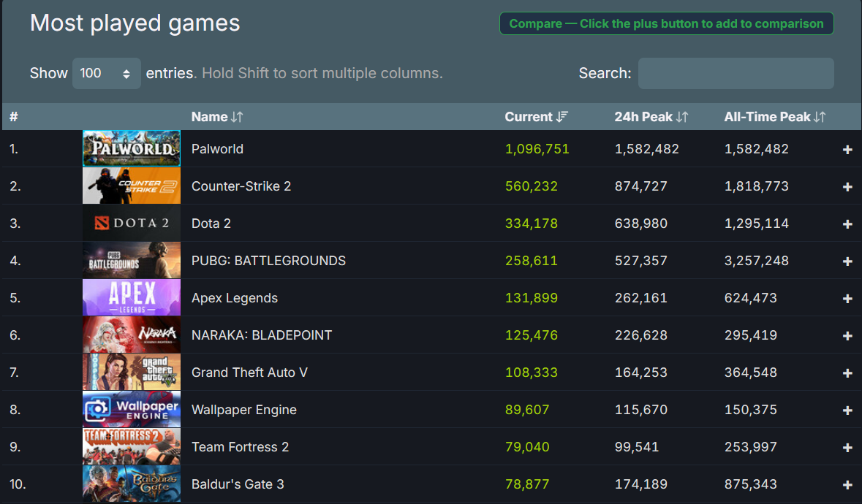This screenshot has width=862, height=504.
Task: Open the Palworld name link
Action: point(217,149)
